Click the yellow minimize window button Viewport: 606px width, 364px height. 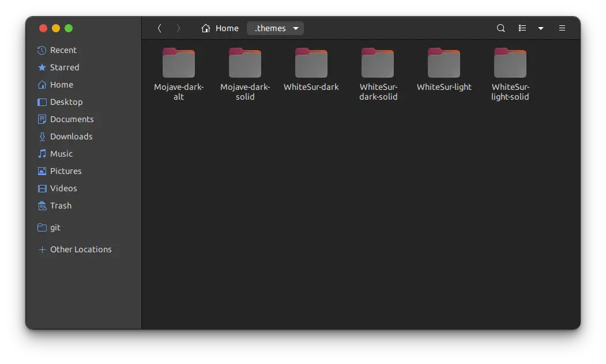coord(56,28)
